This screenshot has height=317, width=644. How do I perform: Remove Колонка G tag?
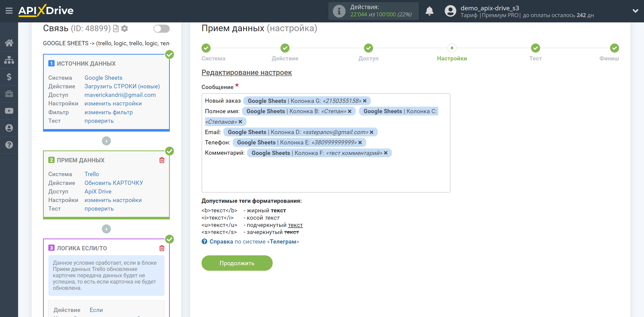coord(365,101)
